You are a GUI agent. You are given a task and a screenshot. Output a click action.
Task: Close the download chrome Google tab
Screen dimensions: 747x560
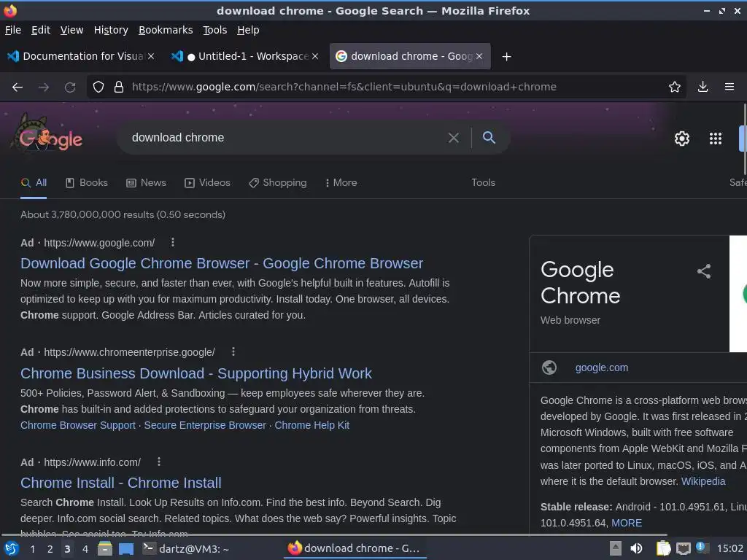[479, 56]
